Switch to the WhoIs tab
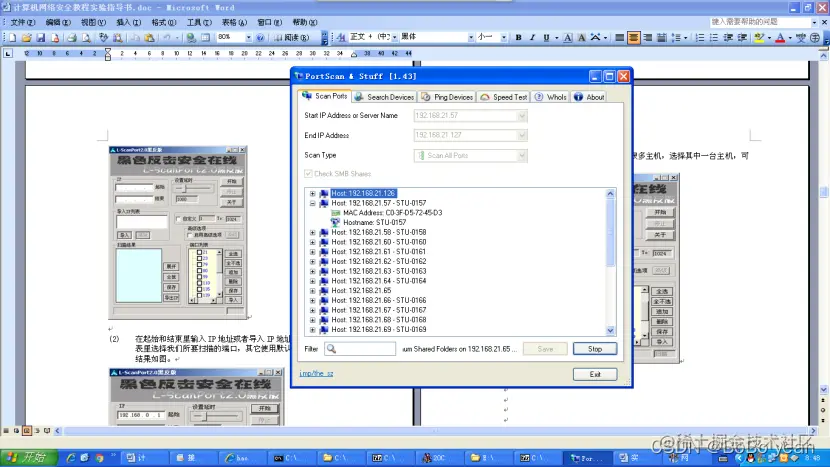 (551, 97)
